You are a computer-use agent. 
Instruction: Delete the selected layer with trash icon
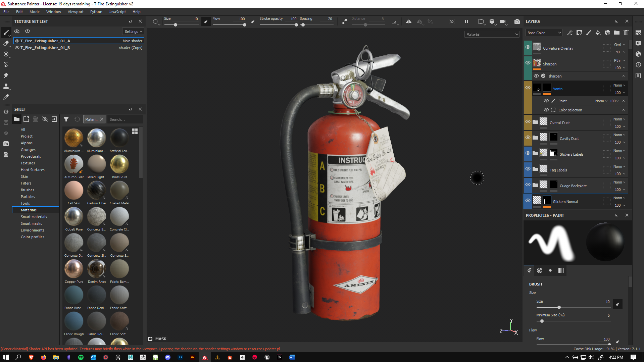[x=626, y=33]
